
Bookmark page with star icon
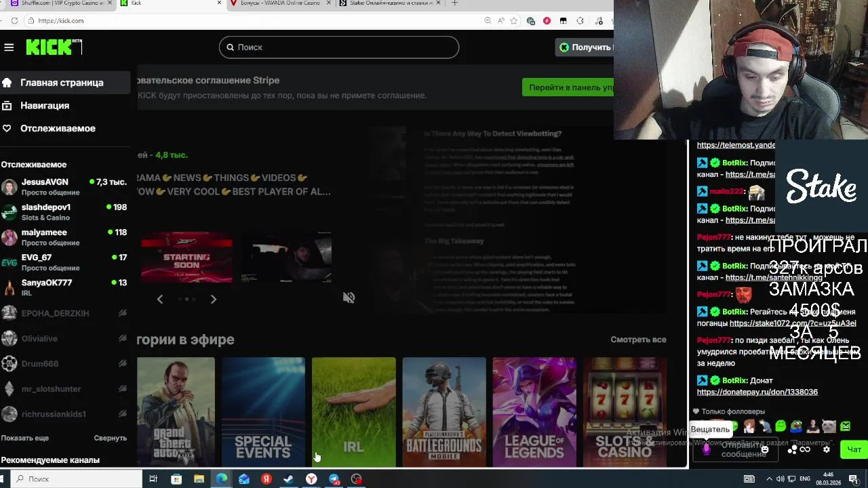pos(514,21)
